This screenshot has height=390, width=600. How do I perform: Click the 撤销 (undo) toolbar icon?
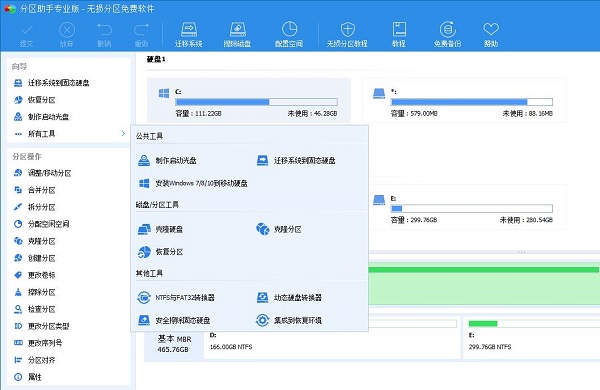click(x=104, y=35)
